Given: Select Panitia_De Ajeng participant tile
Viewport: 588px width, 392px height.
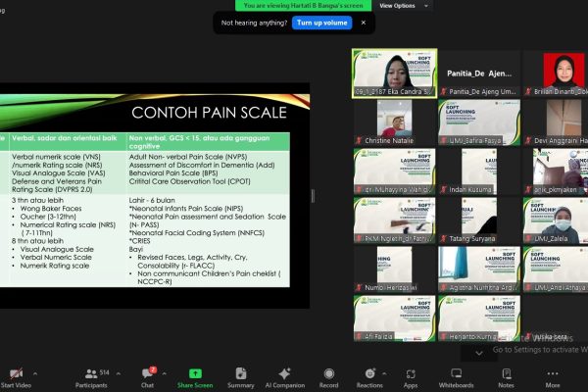Looking at the screenshot, I should coord(479,73).
